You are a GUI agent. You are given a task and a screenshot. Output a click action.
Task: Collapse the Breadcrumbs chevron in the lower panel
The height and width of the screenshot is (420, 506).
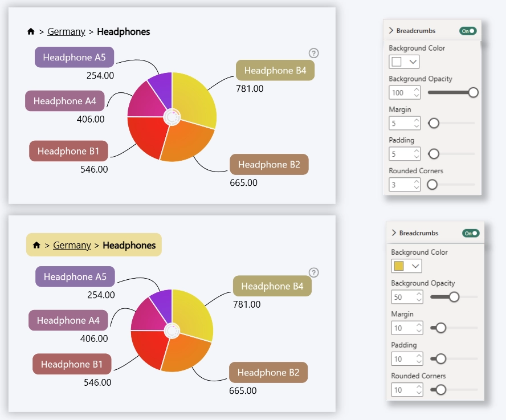click(x=394, y=233)
